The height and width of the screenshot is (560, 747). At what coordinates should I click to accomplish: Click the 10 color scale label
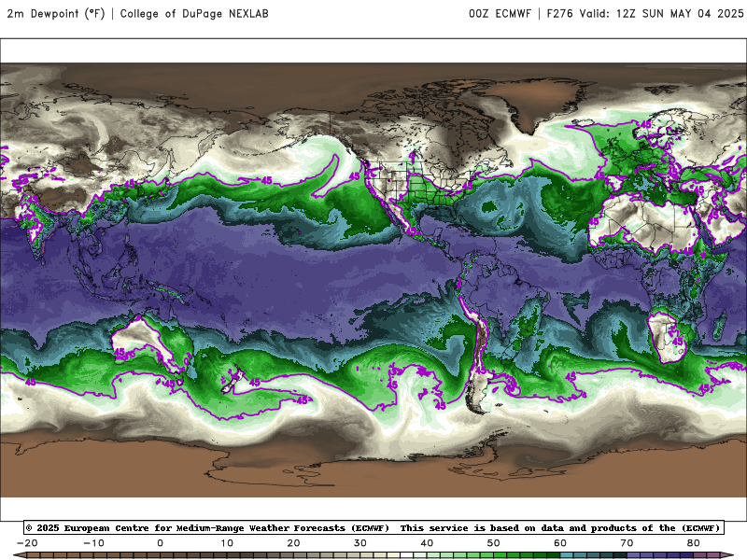tap(227, 543)
